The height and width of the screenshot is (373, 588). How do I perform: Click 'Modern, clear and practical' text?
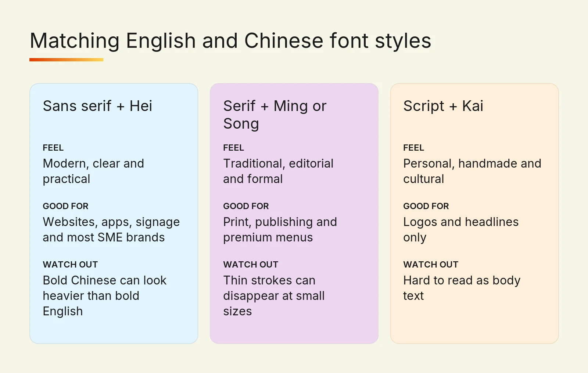click(93, 171)
